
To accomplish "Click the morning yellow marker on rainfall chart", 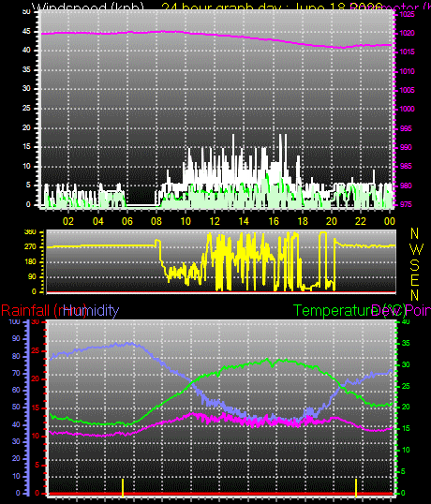I will point(123,487).
